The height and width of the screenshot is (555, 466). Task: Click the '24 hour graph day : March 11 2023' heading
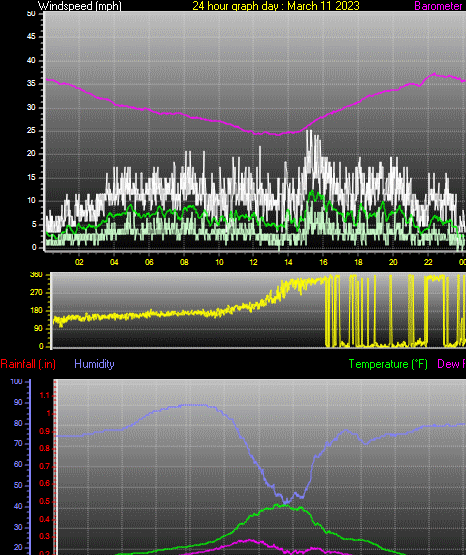click(276, 6)
